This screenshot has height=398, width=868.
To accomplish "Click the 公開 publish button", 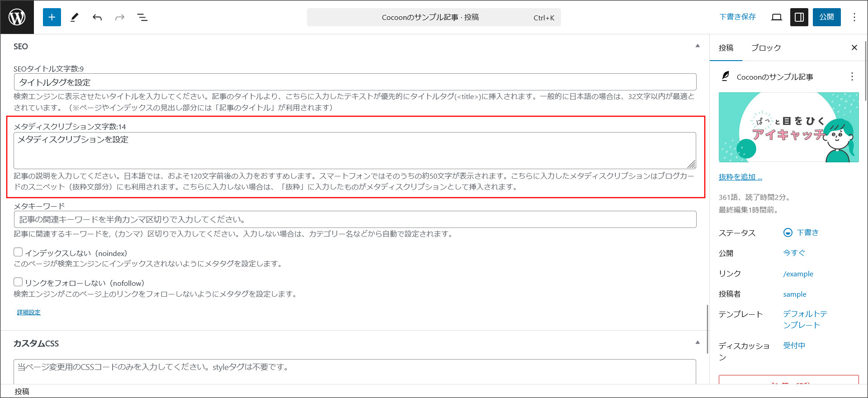I will (x=826, y=17).
